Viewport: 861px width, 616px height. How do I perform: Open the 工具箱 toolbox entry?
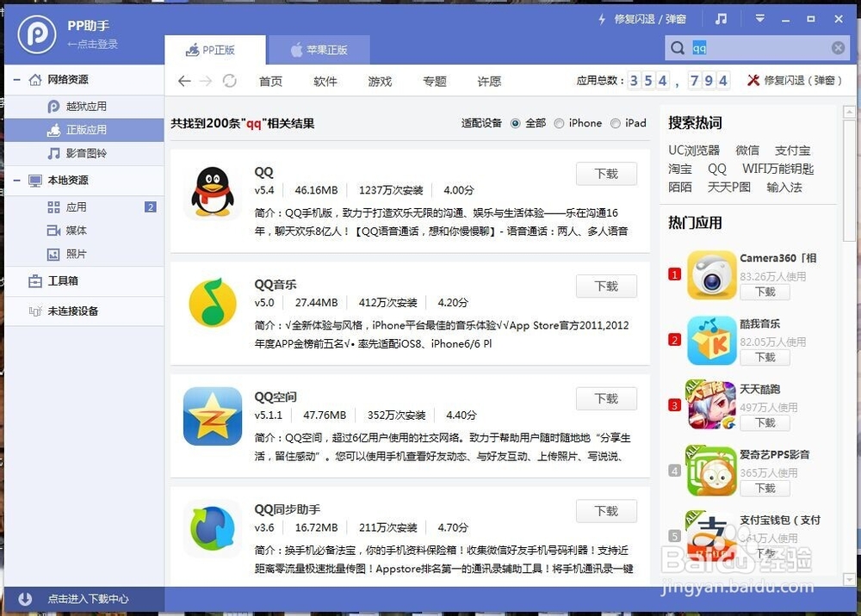(x=84, y=281)
